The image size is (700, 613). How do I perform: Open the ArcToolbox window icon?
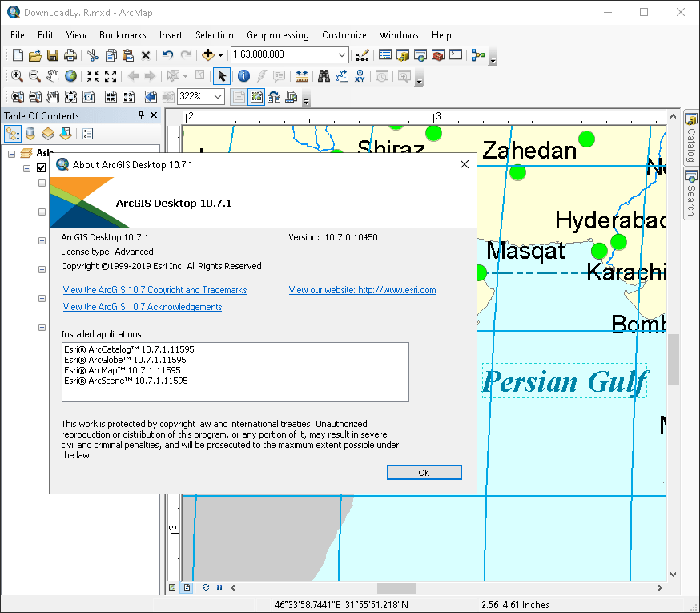(438, 55)
